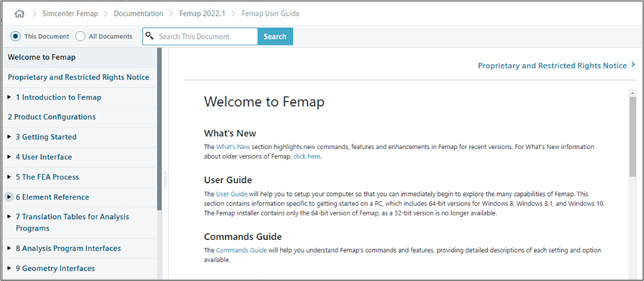
Task: Open Simcenter Femap breadcrumb item
Action: point(71,14)
